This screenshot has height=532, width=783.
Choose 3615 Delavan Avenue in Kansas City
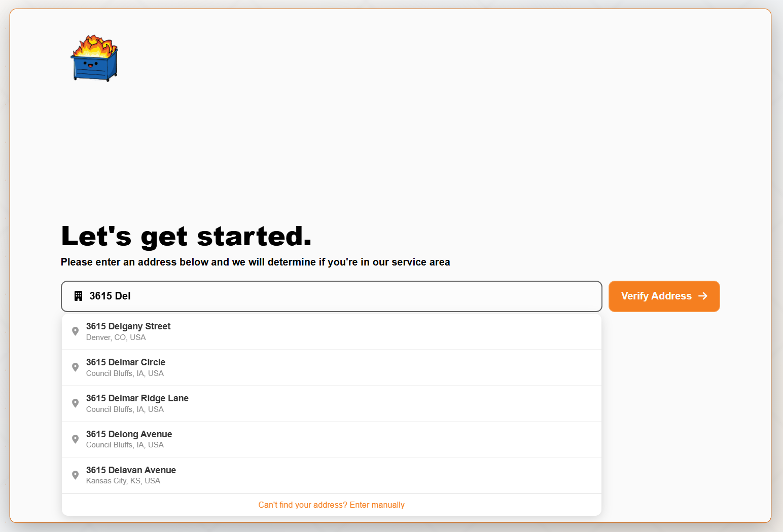point(331,475)
